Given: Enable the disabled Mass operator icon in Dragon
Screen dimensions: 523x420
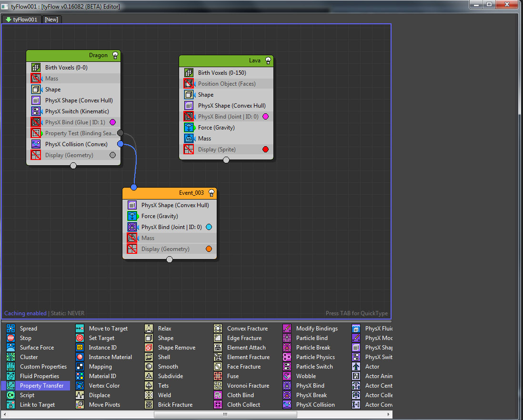Looking at the screenshot, I should 36,78.
